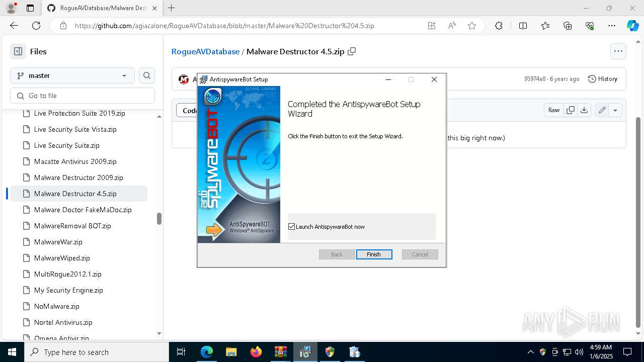Focus the Go to file field
The image size is (644, 362).
(x=83, y=96)
